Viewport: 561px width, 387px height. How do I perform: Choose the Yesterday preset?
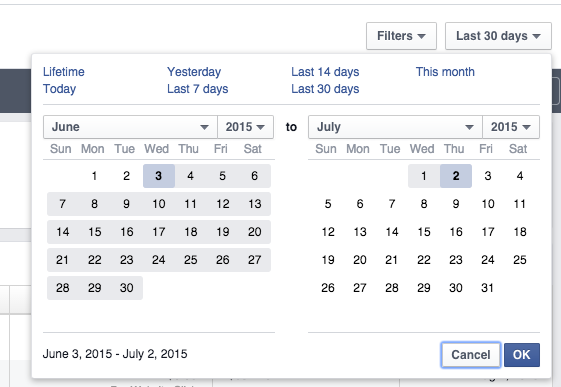[x=194, y=72]
